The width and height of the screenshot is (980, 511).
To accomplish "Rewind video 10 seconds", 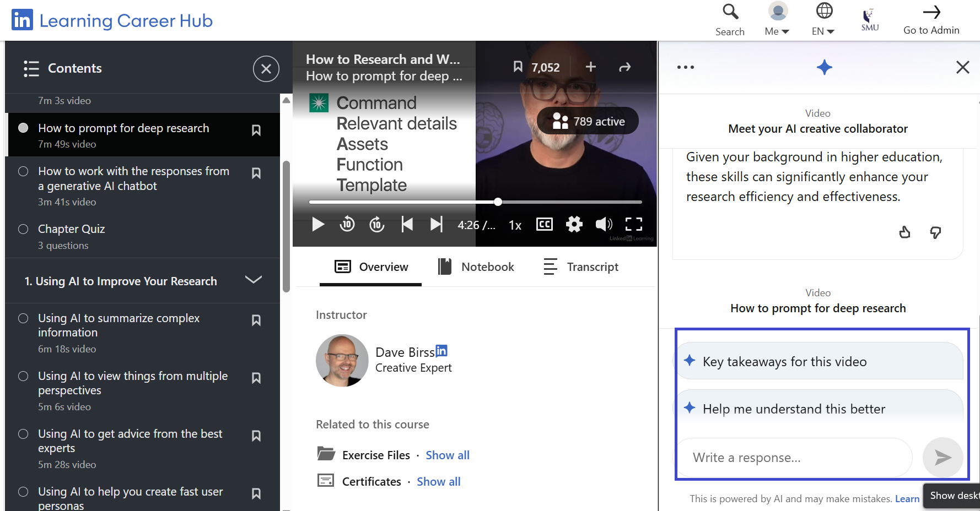I will pyautogui.click(x=347, y=224).
